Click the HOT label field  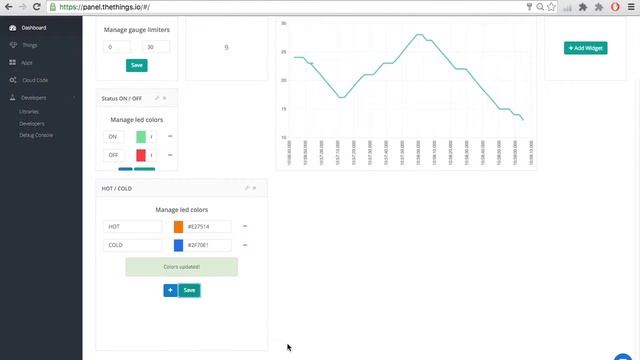[132, 227]
